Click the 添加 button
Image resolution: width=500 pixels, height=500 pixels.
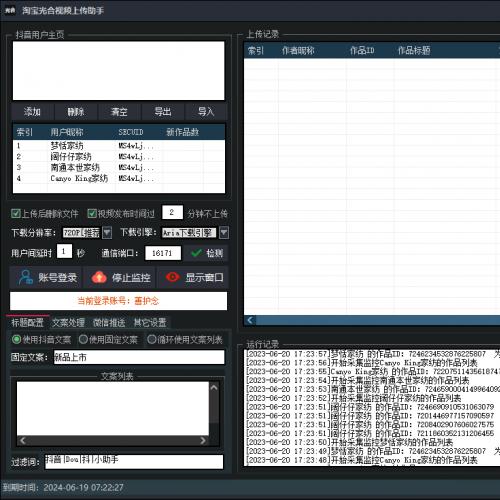(32, 111)
